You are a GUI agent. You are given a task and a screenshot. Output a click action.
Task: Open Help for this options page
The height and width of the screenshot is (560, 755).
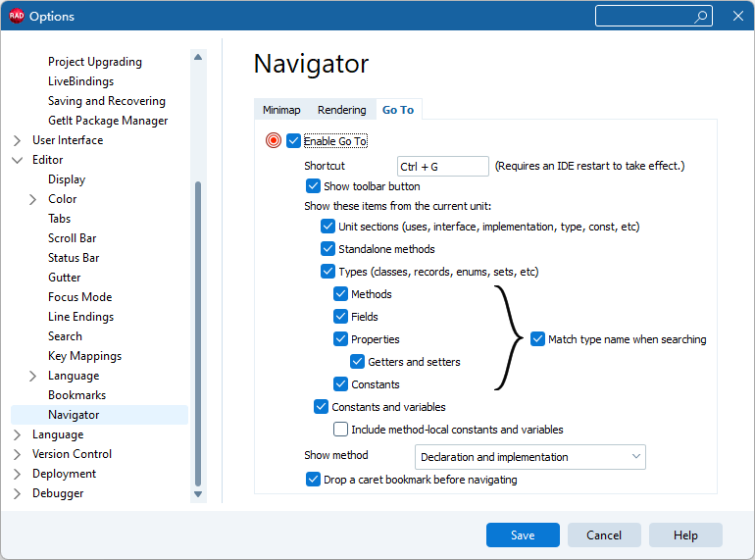tap(685, 535)
